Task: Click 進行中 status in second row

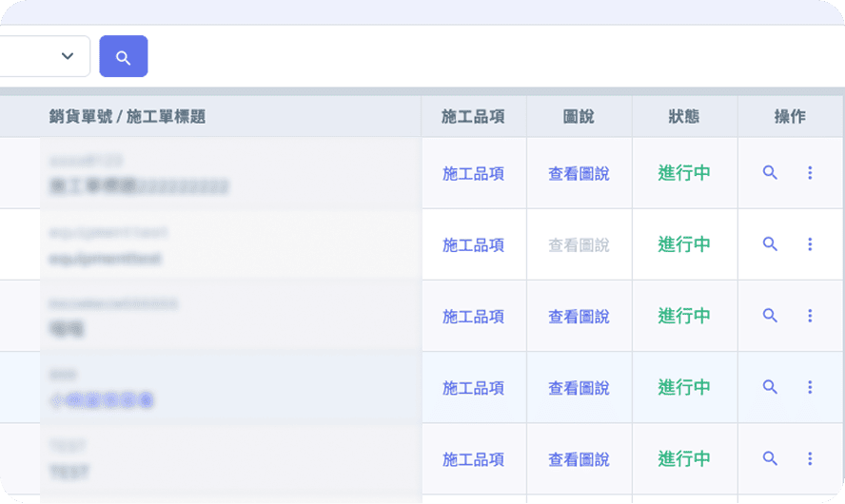Action: tap(684, 244)
